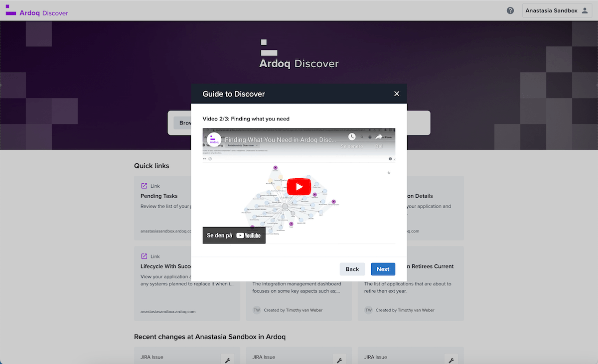Click TW avatar on integration management card
Image resolution: width=598 pixels, height=364 pixels.
[257, 310]
